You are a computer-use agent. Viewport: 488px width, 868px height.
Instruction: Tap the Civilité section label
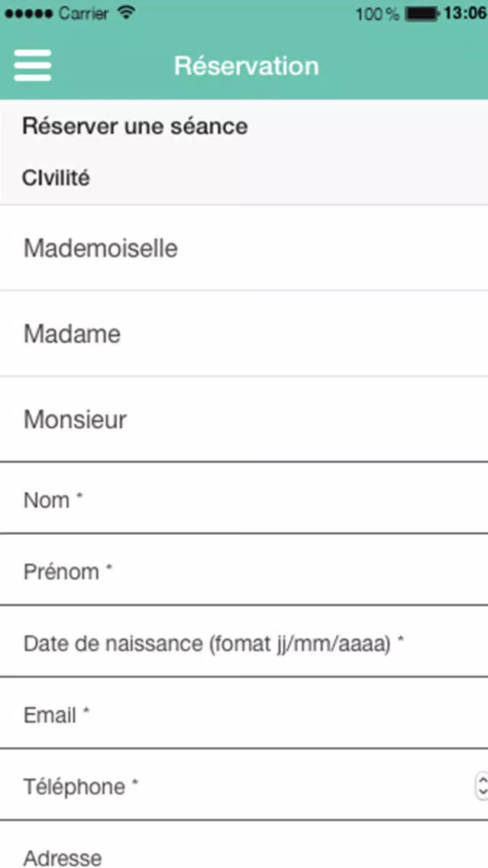tap(56, 178)
